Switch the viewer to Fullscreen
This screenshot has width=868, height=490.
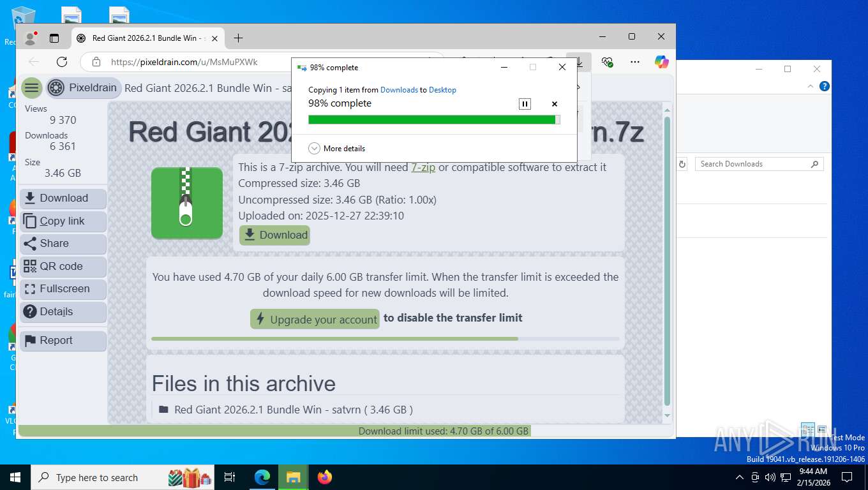(x=63, y=289)
